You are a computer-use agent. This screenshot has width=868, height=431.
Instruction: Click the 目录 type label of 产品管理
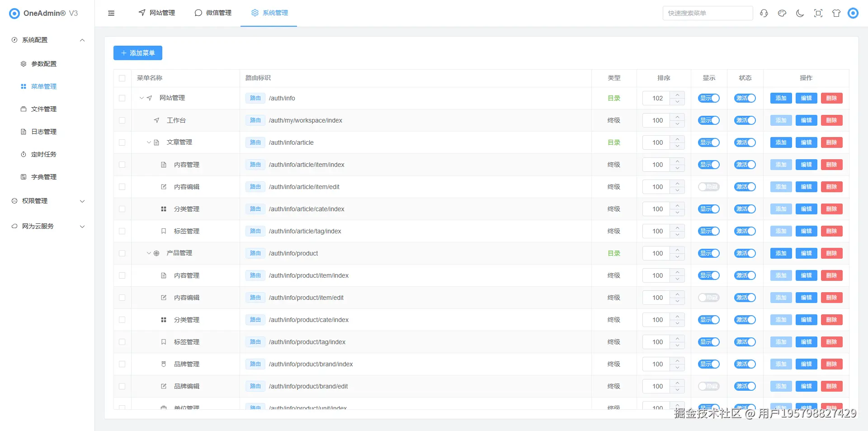[614, 253]
